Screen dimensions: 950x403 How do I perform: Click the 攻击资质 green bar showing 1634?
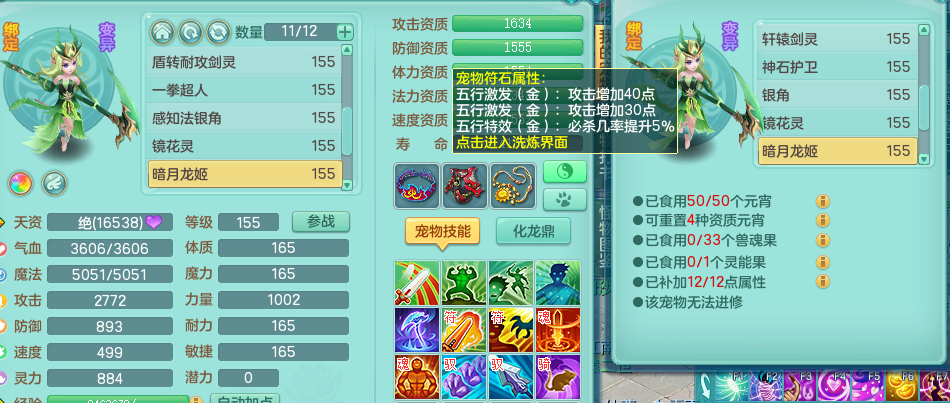pos(517,24)
